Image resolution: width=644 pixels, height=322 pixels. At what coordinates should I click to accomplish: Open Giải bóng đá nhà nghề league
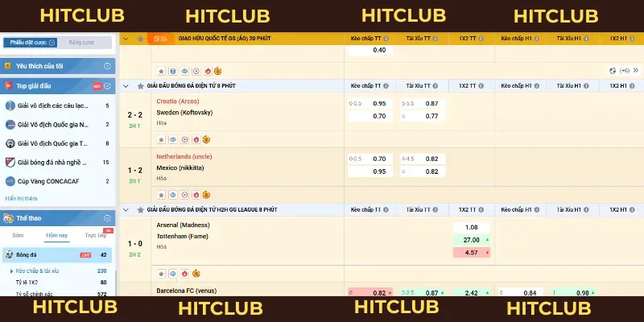pyautogui.click(x=57, y=163)
